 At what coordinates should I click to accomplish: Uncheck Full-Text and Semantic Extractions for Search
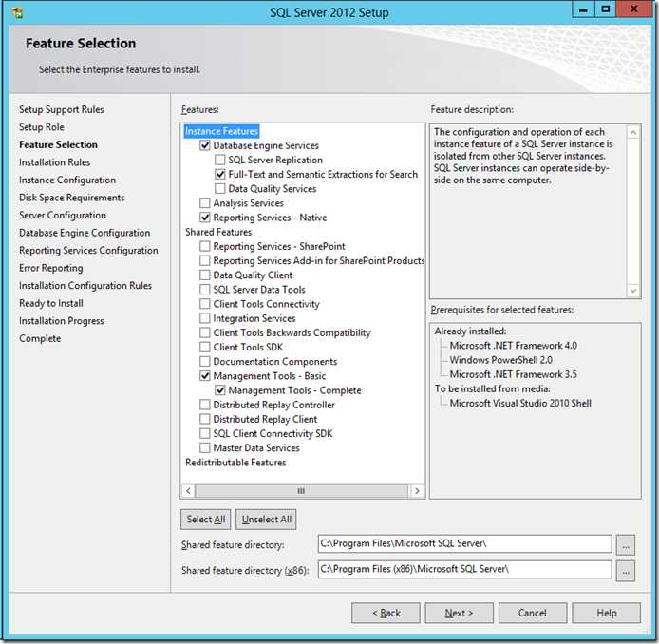[219, 174]
